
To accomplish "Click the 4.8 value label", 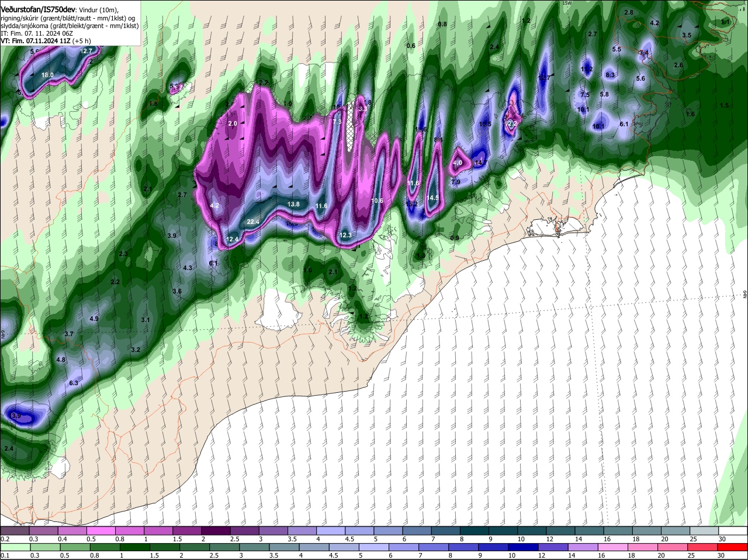I will 61,359.
